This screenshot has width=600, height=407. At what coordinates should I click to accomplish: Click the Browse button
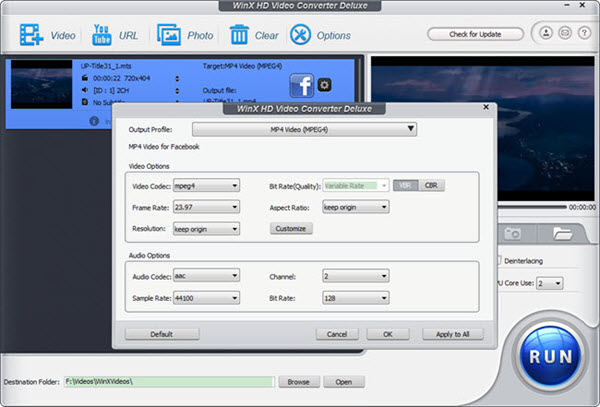(x=299, y=382)
